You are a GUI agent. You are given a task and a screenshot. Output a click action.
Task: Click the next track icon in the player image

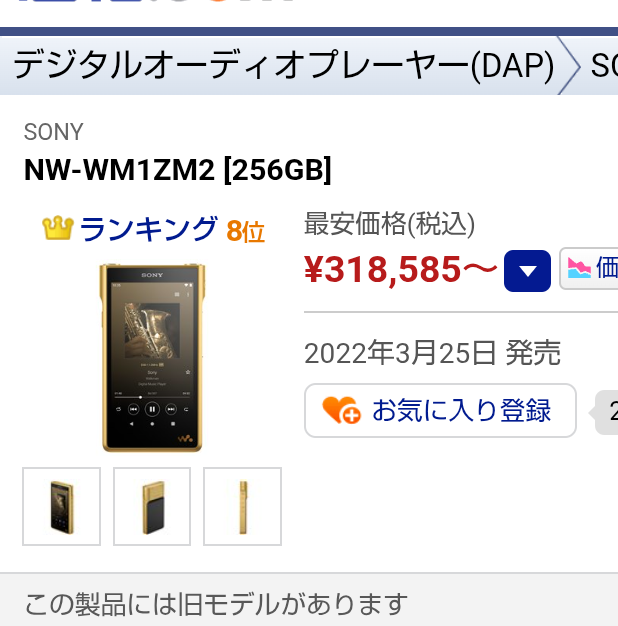(x=171, y=409)
